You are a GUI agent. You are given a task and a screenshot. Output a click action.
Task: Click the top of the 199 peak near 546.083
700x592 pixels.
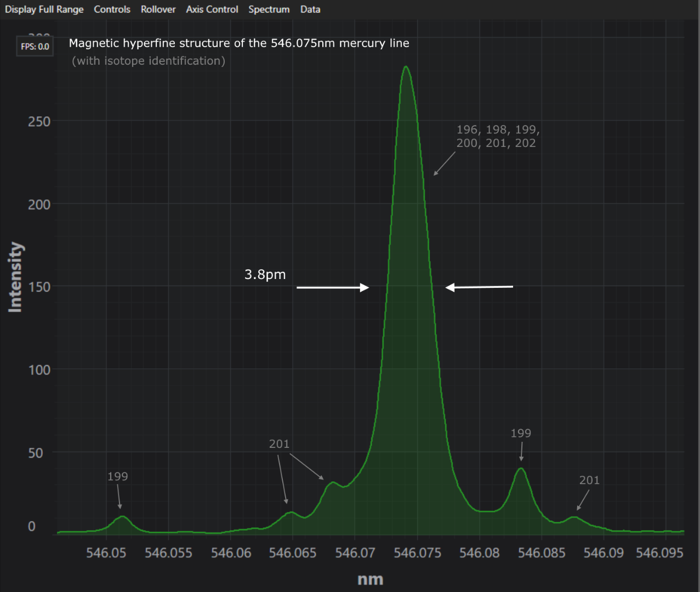point(521,469)
